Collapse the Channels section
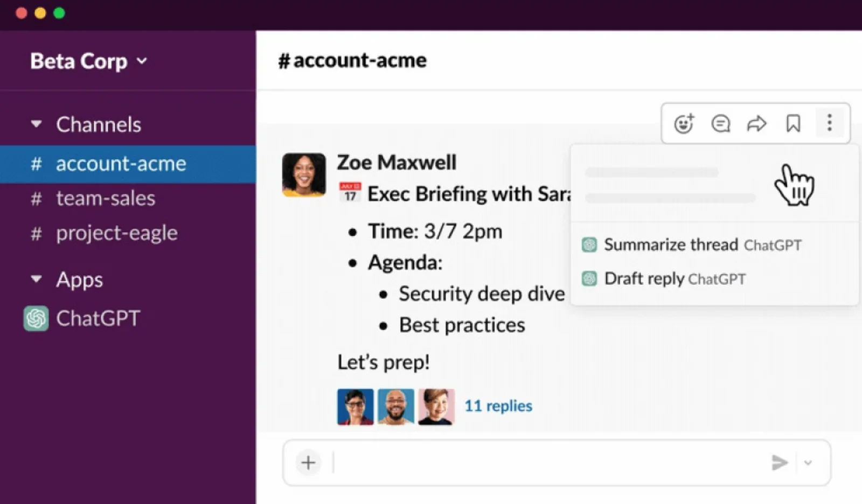 pos(36,124)
